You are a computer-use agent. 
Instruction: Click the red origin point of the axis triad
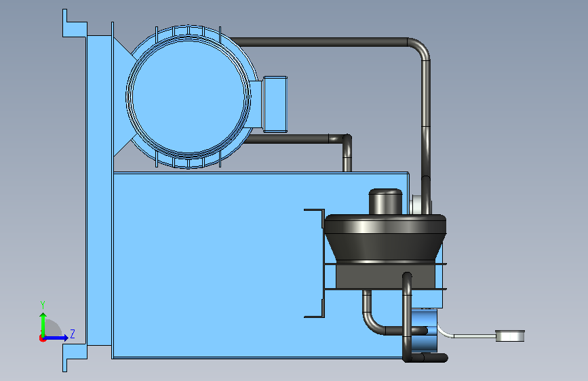tap(42, 338)
